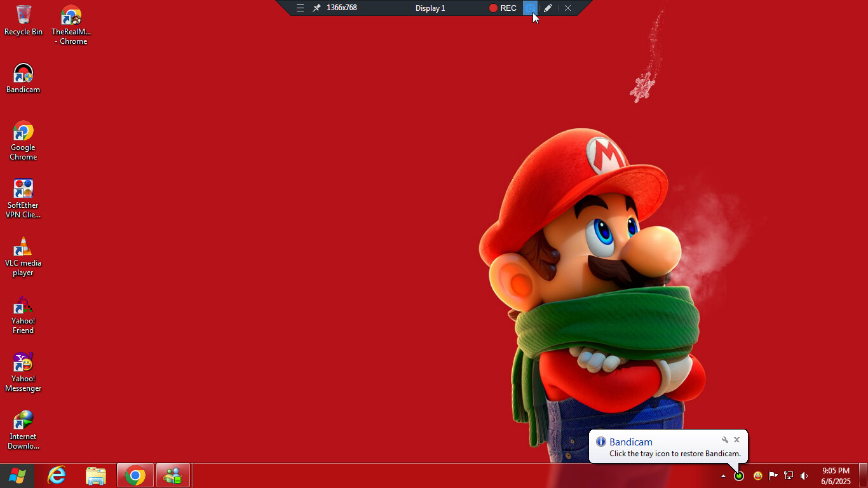
Task: Launch Internet Explorer from the taskbar
Action: [x=57, y=475]
